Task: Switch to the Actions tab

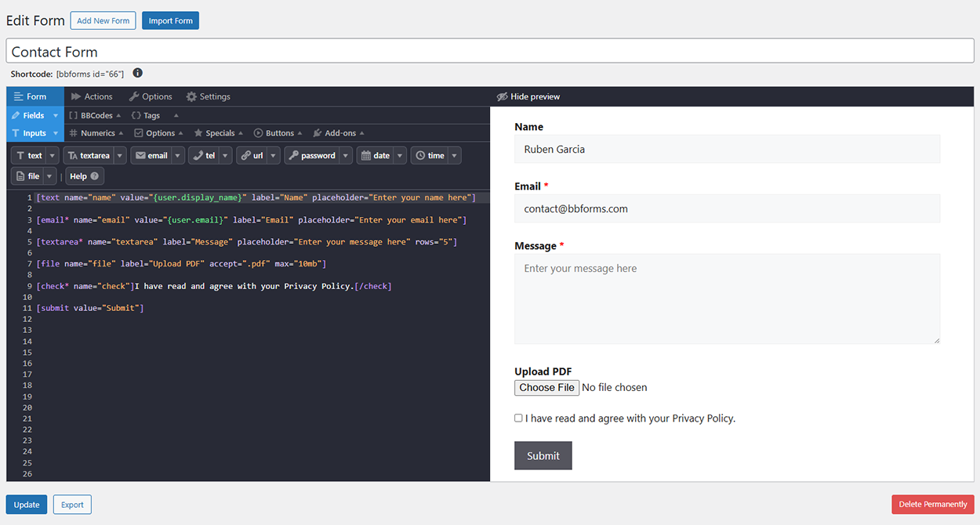Action: point(92,96)
